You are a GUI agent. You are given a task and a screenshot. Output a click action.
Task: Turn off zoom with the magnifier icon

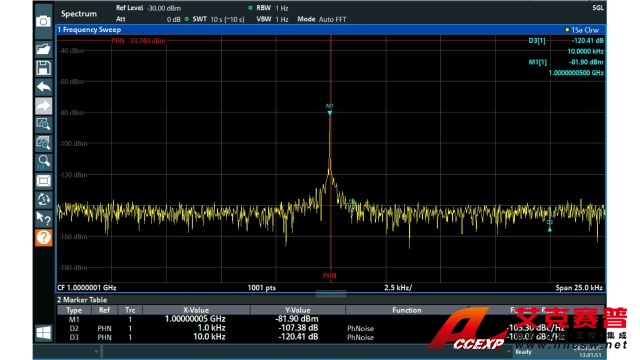coord(43,162)
